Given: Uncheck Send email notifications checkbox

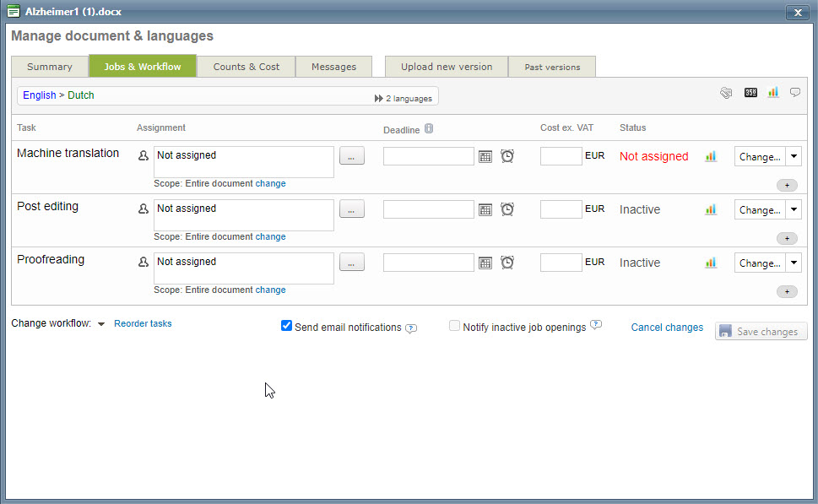Looking at the screenshot, I should coord(286,326).
